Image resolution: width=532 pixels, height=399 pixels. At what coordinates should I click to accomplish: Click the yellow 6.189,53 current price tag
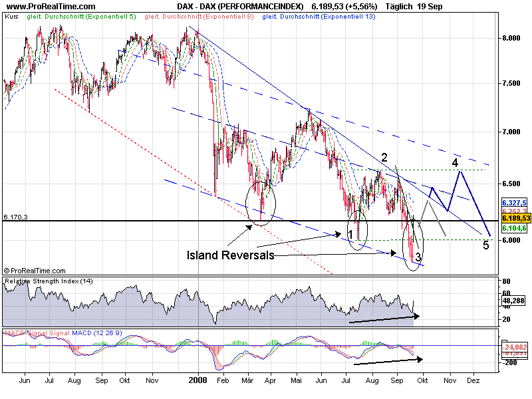pyautogui.click(x=515, y=218)
